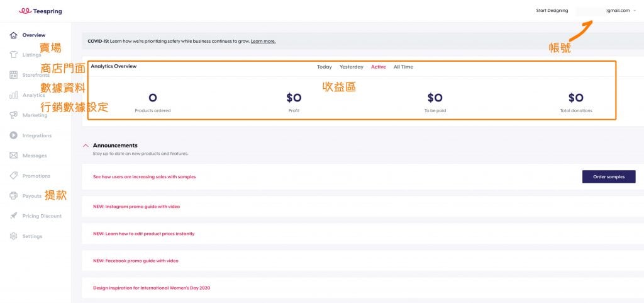
Task: Click the Analytics Overview heading
Action: click(x=114, y=66)
